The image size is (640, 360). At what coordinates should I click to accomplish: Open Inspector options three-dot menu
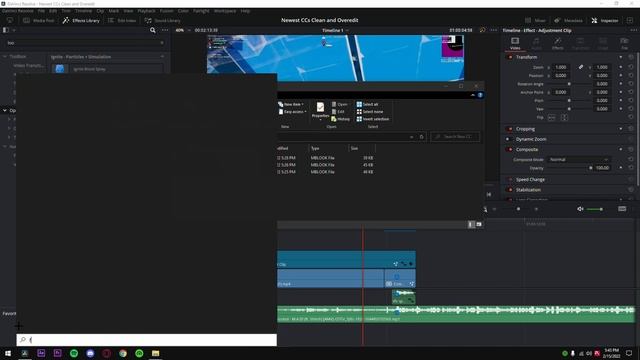pos(633,30)
